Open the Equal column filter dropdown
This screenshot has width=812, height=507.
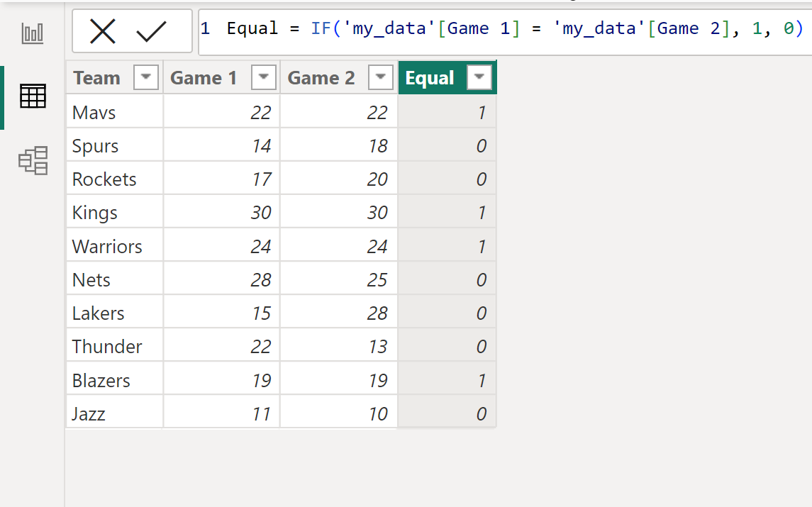coord(479,78)
